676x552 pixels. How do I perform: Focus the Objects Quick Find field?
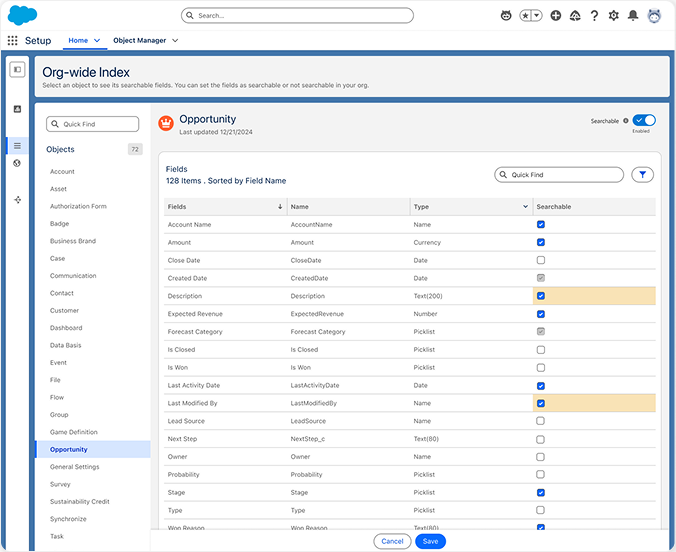tap(92, 124)
